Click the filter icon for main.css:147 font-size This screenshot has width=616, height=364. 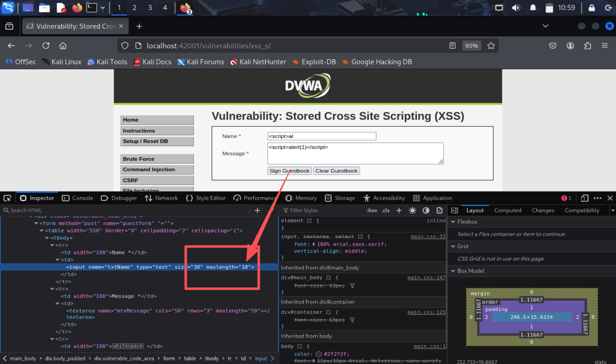[x=352, y=286]
